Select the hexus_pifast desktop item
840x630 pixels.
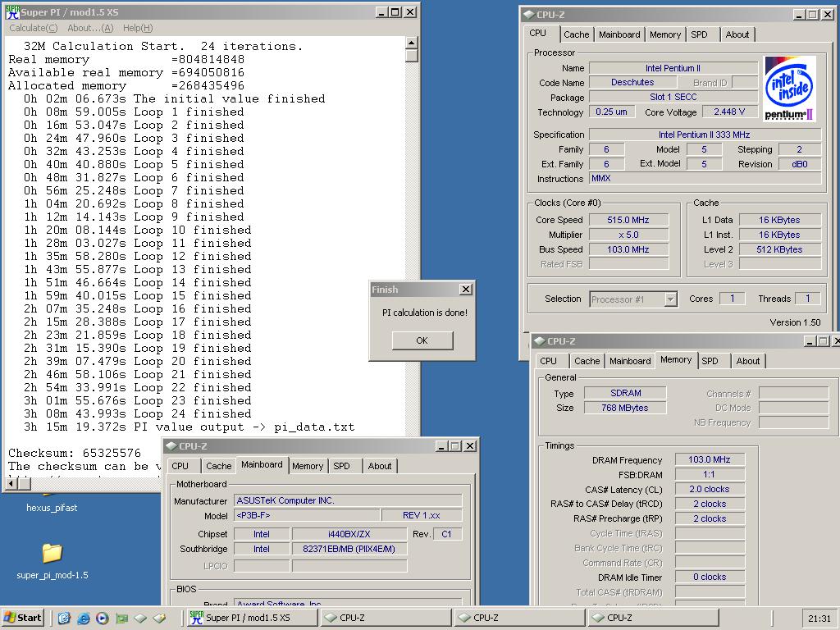tap(52, 507)
